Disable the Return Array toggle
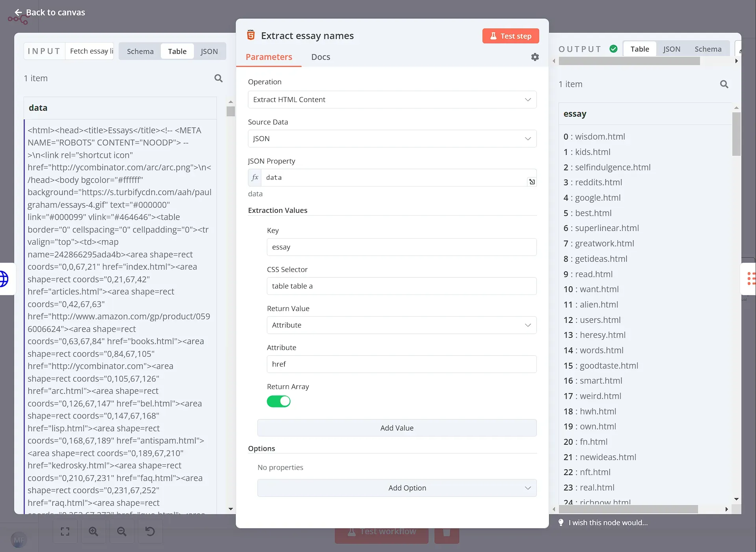The image size is (756, 552). [279, 401]
